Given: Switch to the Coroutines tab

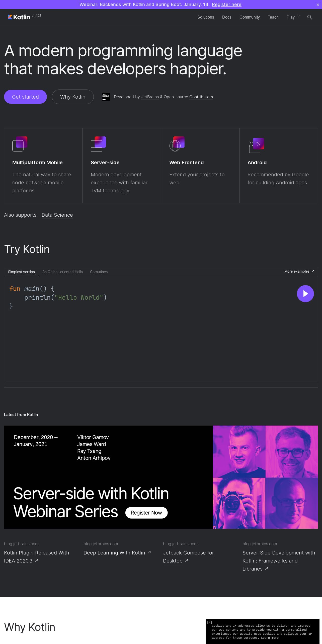Looking at the screenshot, I should pyautogui.click(x=99, y=272).
